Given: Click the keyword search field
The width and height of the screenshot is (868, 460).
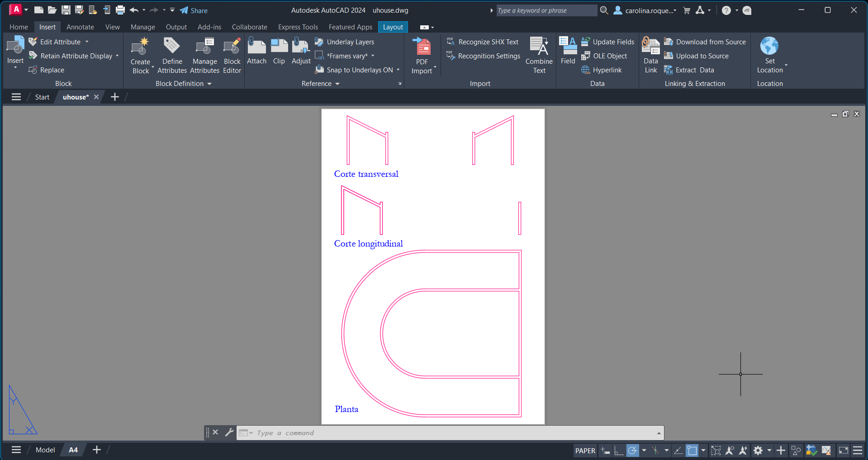Looking at the screenshot, I should (x=546, y=10).
